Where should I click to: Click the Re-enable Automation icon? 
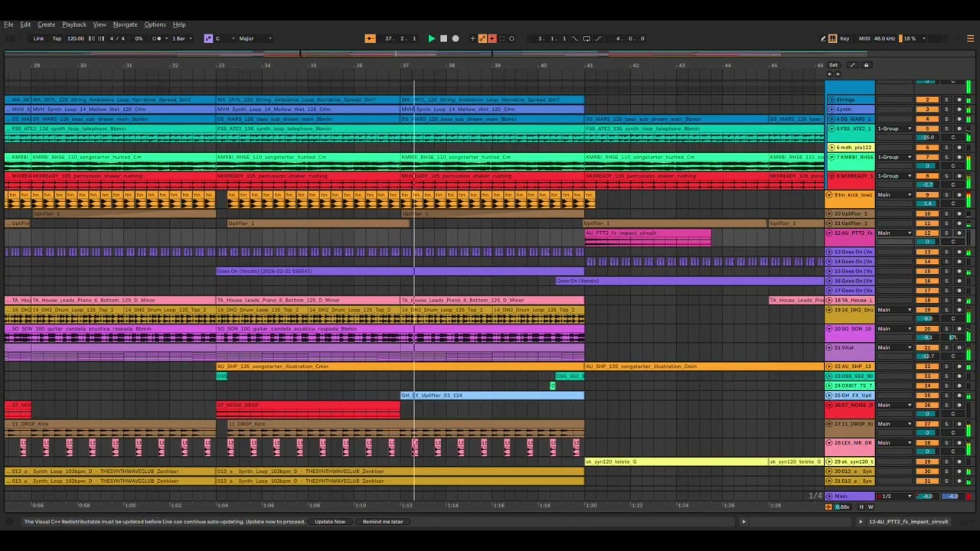pos(492,38)
